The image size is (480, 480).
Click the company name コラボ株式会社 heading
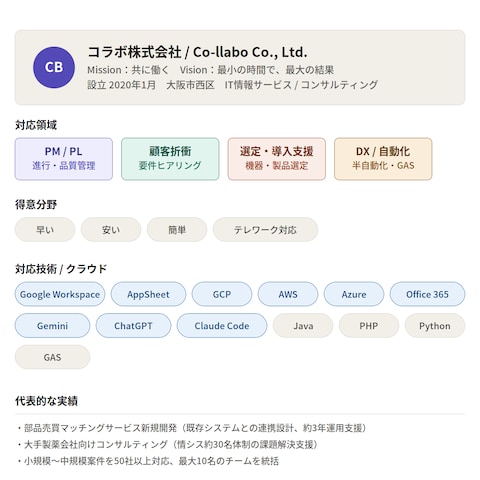(x=197, y=52)
